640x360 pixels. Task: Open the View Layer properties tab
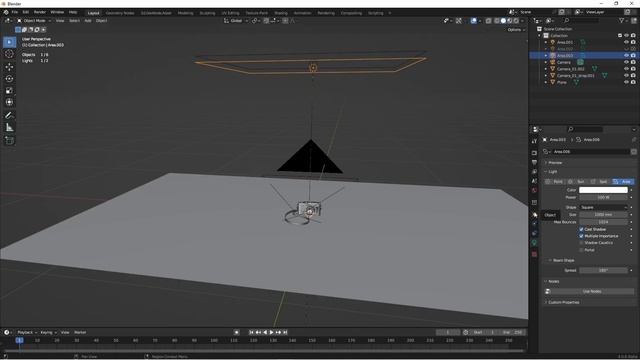click(534, 171)
